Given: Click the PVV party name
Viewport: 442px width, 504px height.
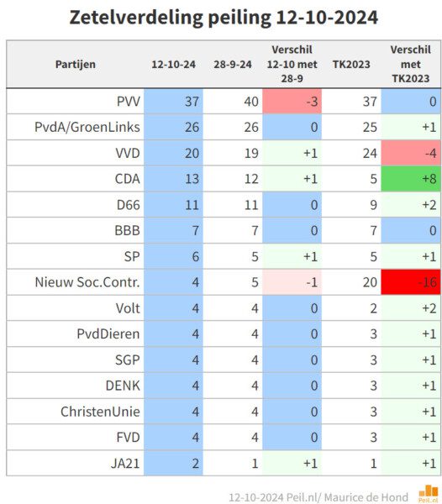Looking at the screenshot, I should pyautogui.click(x=129, y=102).
